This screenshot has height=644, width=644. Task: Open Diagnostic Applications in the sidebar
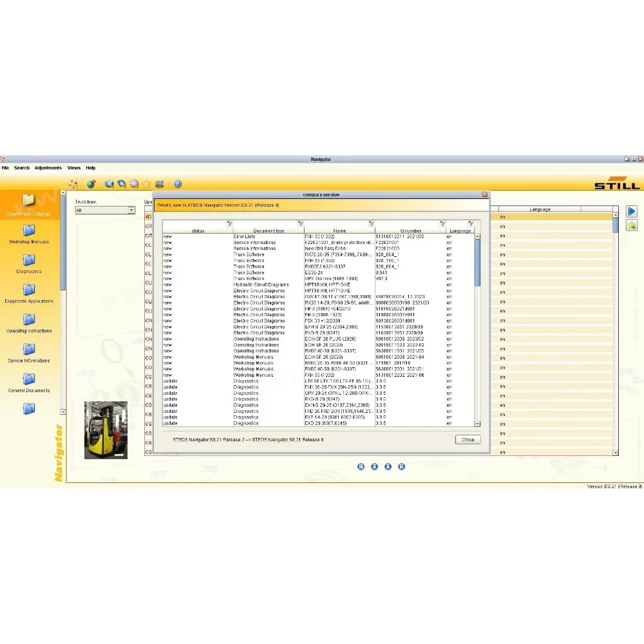[x=29, y=294]
